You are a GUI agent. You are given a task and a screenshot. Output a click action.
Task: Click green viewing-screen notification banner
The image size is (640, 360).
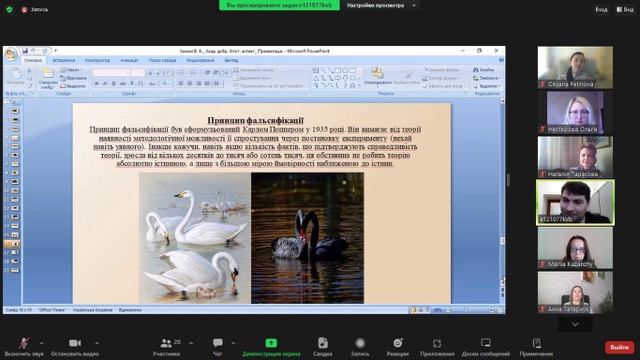[x=280, y=5]
